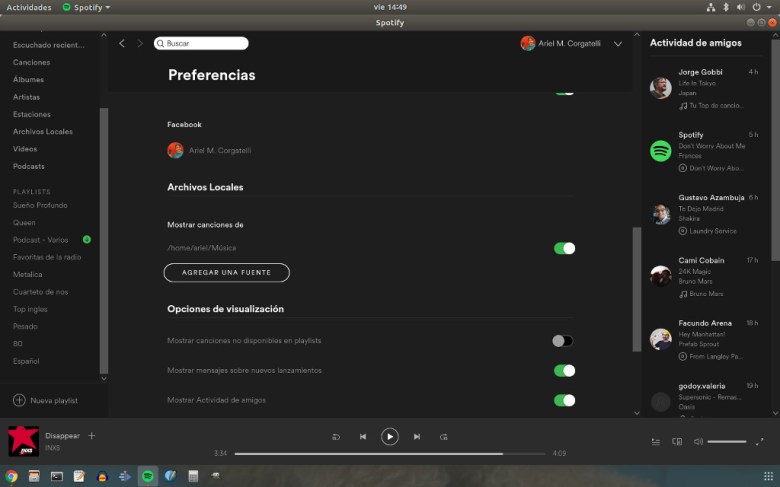This screenshot has width=780, height=487.
Task: Open the Disappear album cover thumbnail
Action: pos(23,441)
